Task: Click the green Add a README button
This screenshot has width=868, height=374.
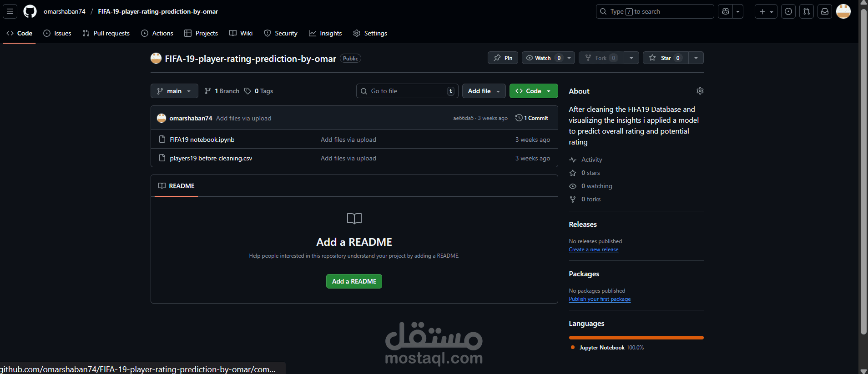Action: click(x=354, y=281)
